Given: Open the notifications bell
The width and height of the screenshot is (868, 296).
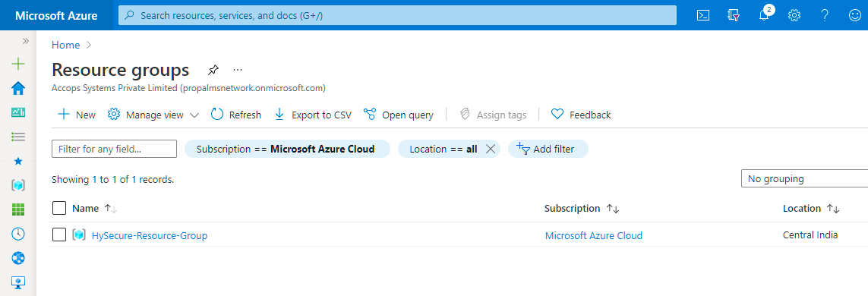Looking at the screenshot, I should pos(765,15).
